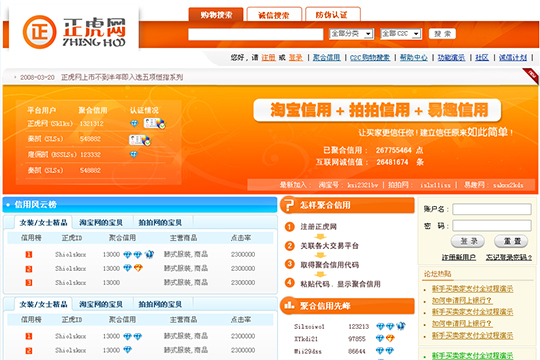The image size is (540, 360).
Task: Focus the 账户名 input field
Action: tap(492, 209)
